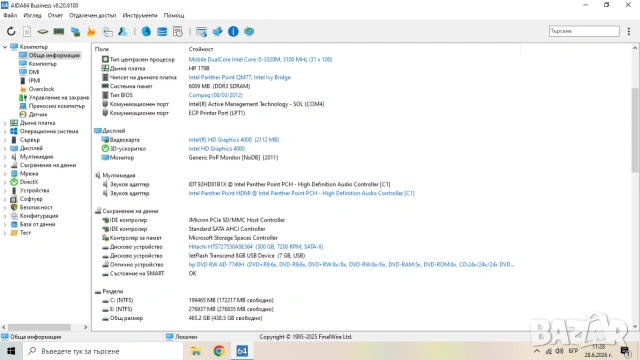Click the tree panel right scroll arrow
640x360 pixels.
[85, 327]
